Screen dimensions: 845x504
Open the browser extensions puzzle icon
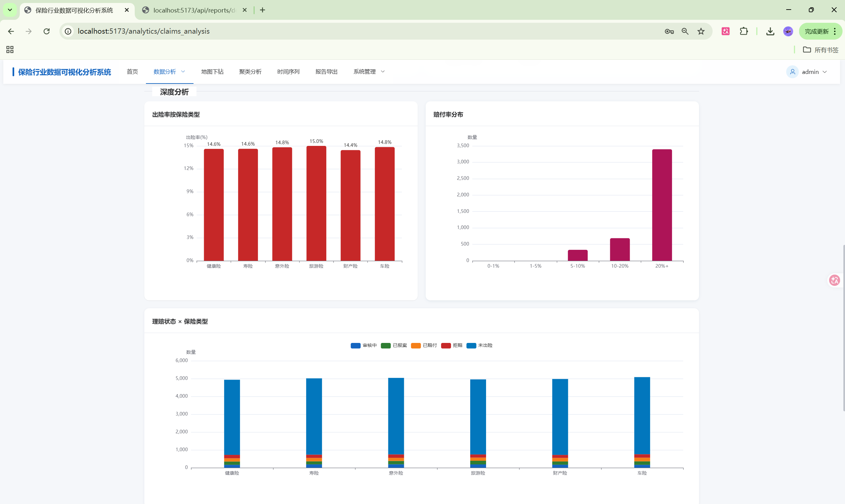pyautogui.click(x=743, y=31)
